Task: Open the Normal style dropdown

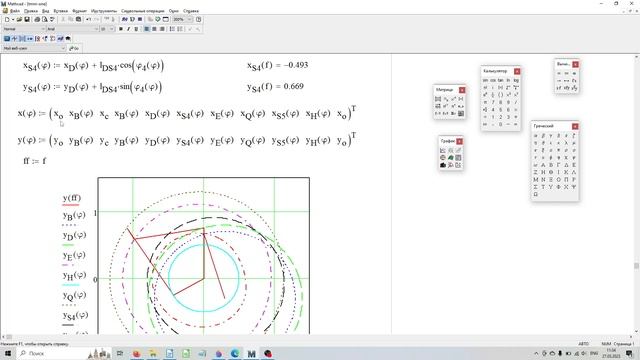Action: point(43,29)
